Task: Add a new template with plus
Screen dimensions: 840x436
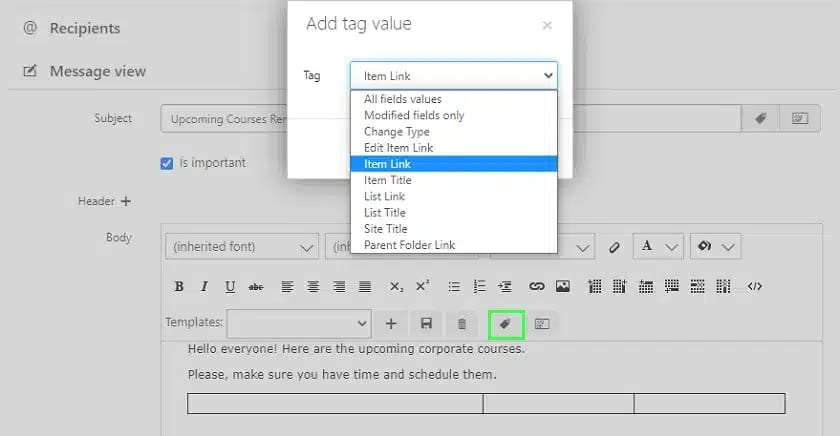Action: click(x=391, y=324)
